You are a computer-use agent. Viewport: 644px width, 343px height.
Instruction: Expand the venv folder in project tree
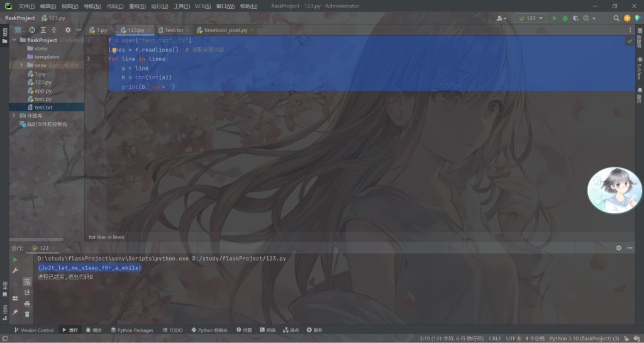tap(21, 65)
